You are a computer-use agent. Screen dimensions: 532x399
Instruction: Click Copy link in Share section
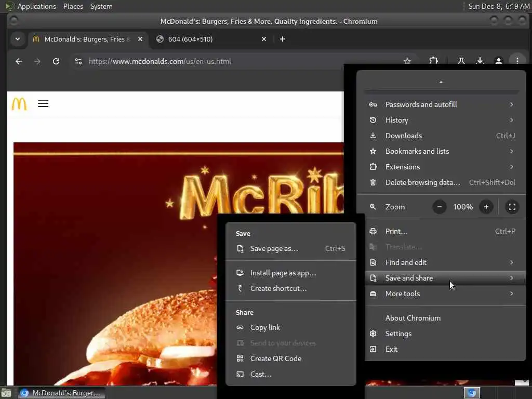pos(291,328)
